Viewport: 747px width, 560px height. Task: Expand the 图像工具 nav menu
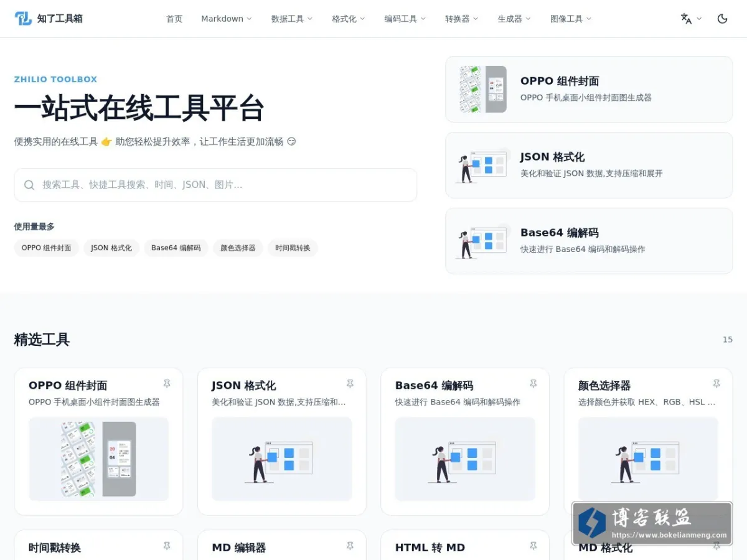click(x=571, y=19)
